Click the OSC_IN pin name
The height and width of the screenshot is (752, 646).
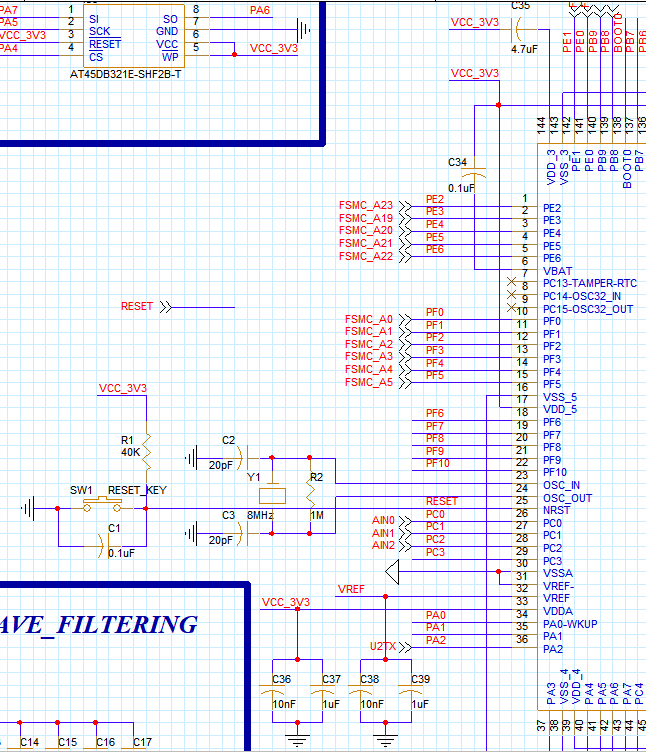[x=561, y=485]
